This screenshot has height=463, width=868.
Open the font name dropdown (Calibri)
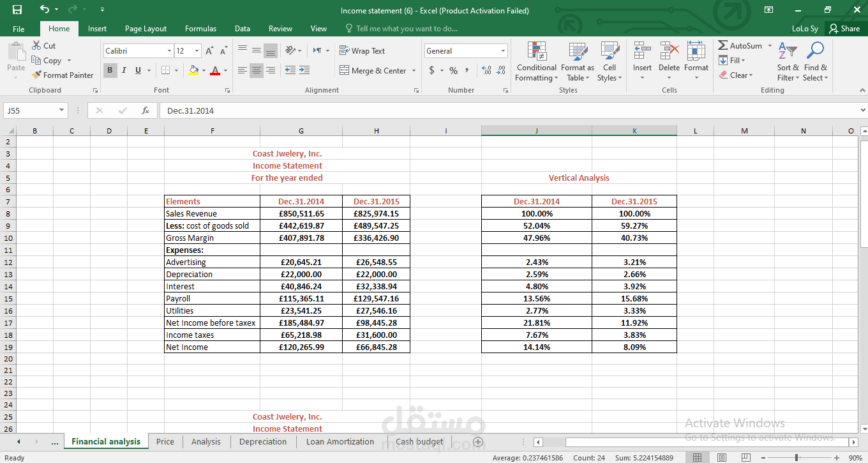(x=170, y=51)
